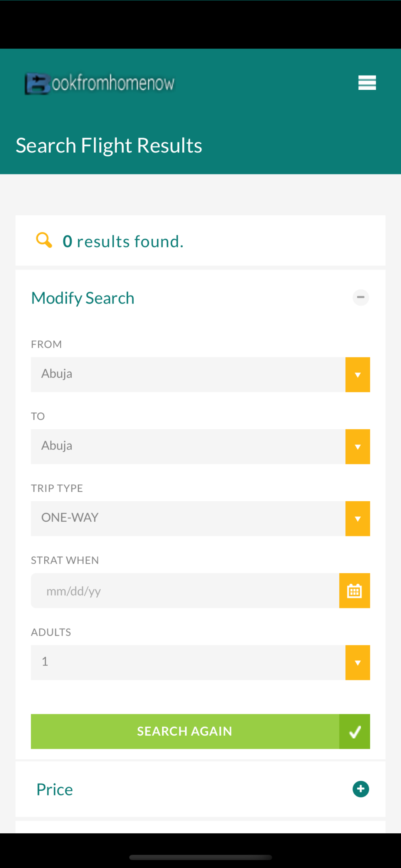This screenshot has height=868, width=401.
Task: Select the TO field showing Abuja
Action: [188, 447]
